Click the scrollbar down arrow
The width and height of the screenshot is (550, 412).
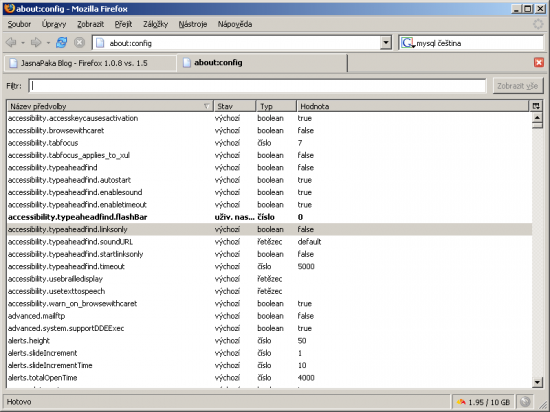[x=537, y=382]
